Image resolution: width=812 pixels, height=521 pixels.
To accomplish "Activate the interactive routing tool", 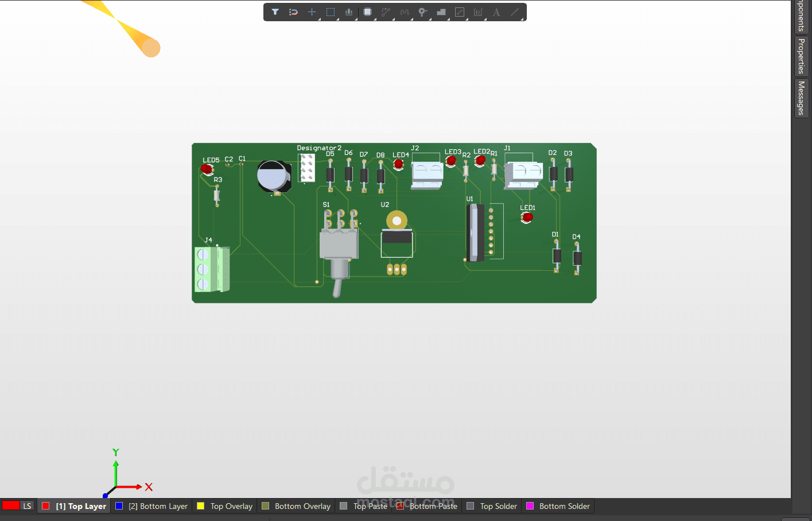I will (386, 12).
